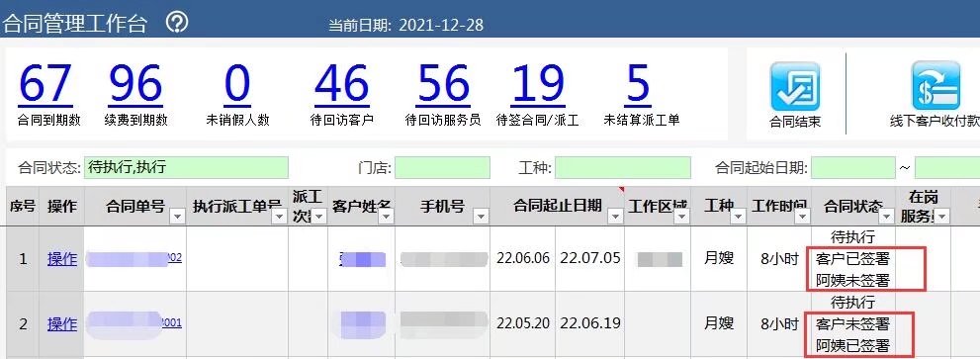Screen dimensions: 980x359
Task: Open the 67 合同到期数 count
Action: pos(45,84)
